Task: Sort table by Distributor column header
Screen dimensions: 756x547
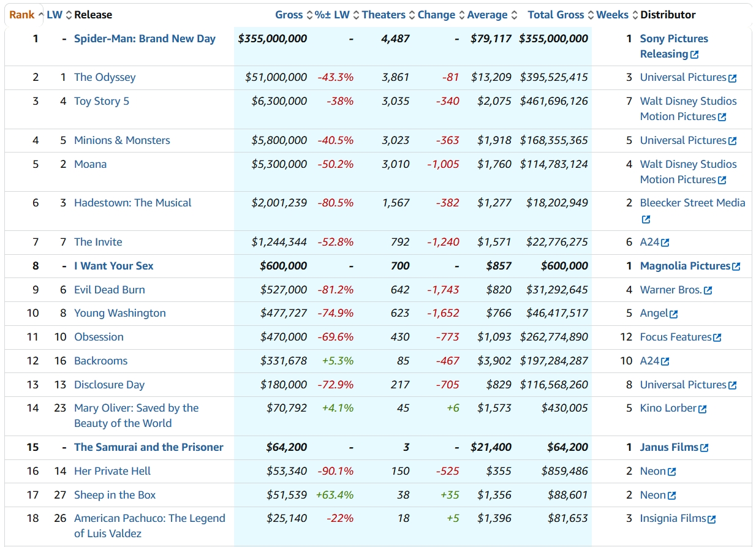Action: pos(668,15)
